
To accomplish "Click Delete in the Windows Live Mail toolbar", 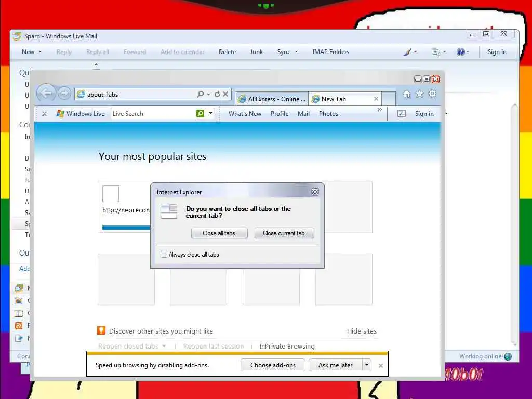I will click(x=228, y=52).
